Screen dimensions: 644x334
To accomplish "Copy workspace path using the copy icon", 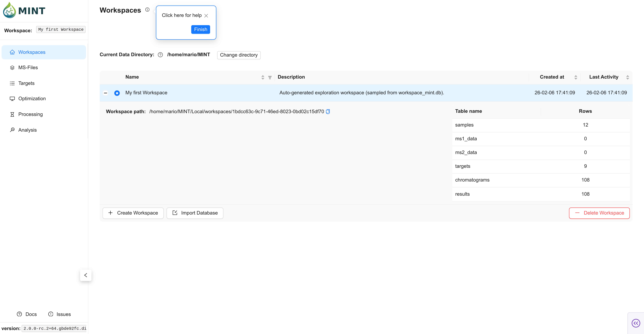I will pyautogui.click(x=328, y=112).
